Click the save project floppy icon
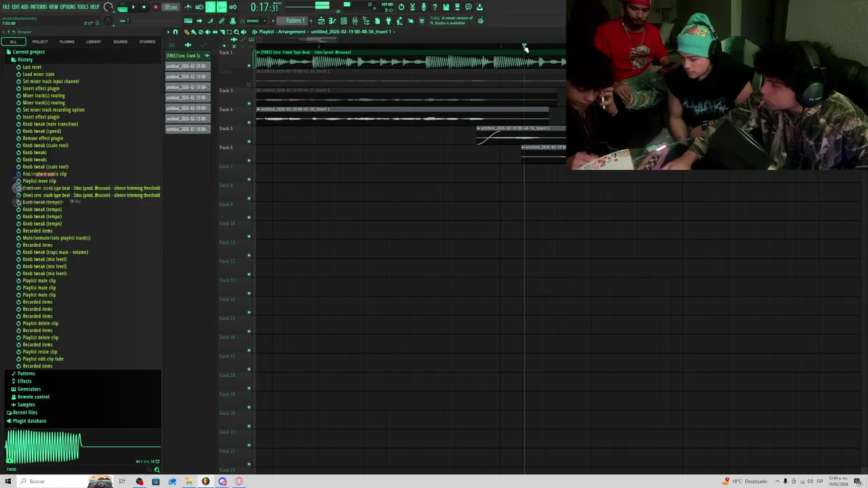 click(x=446, y=7)
